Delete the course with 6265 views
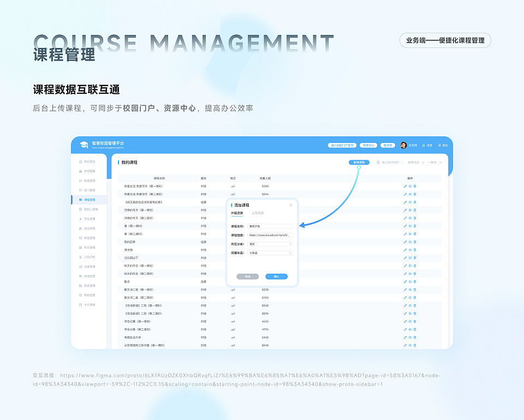This screenshot has width=524, height=420. tap(415, 298)
